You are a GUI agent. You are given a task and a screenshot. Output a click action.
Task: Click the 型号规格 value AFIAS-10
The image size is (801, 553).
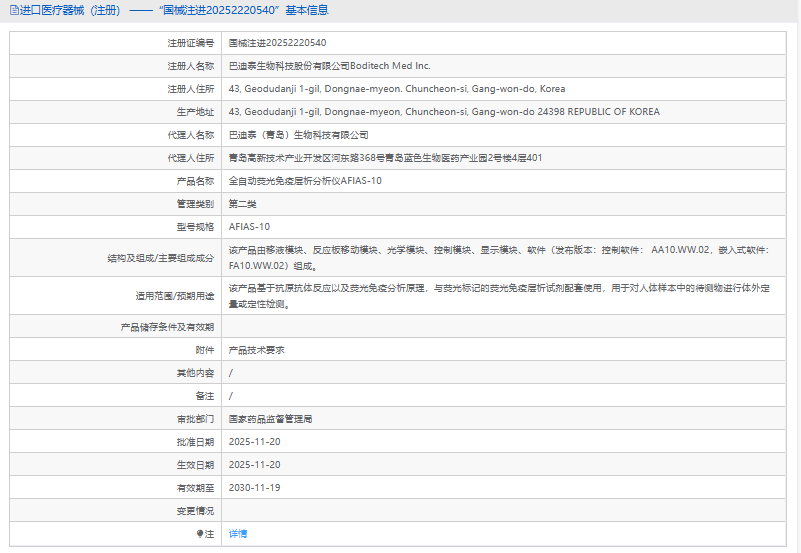tap(249, 227)
